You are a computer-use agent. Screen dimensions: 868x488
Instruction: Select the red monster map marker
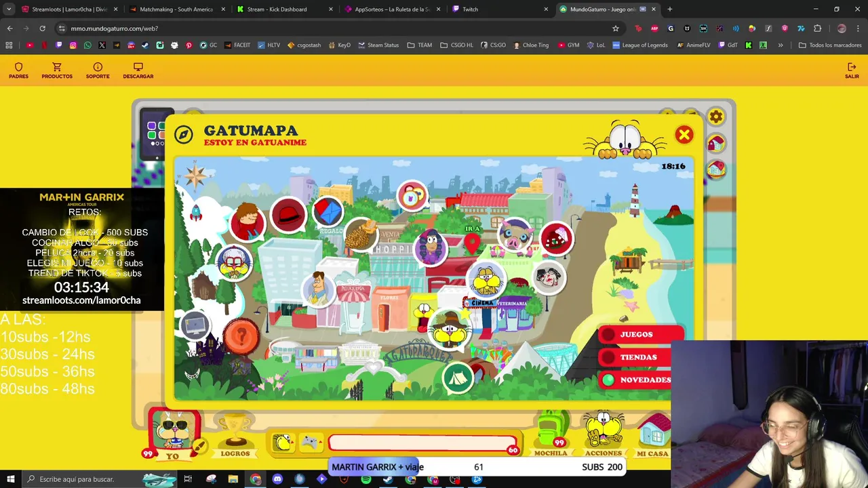click(557, 239)
